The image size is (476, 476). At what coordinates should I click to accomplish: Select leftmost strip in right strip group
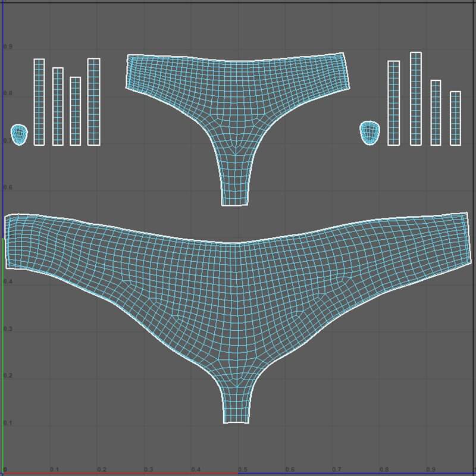[x=393, y=103]
